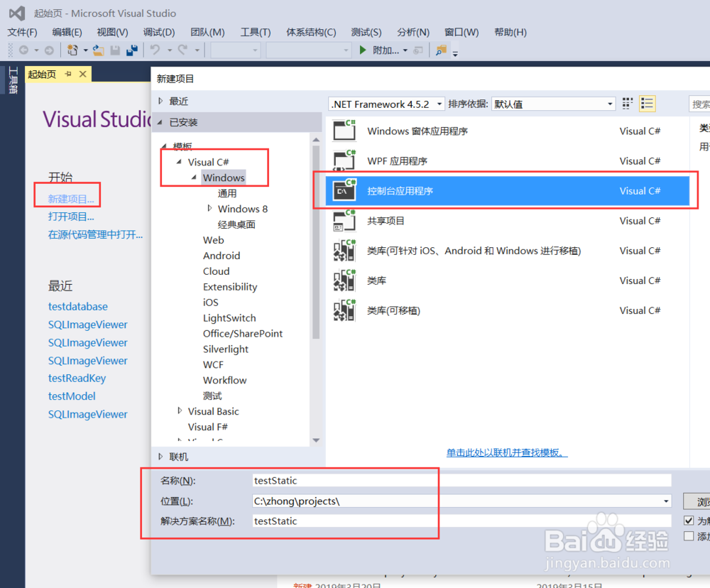Screen dimensions: 710x588
Task: Click the 类库(可移植) template icon
Action: 344,310
